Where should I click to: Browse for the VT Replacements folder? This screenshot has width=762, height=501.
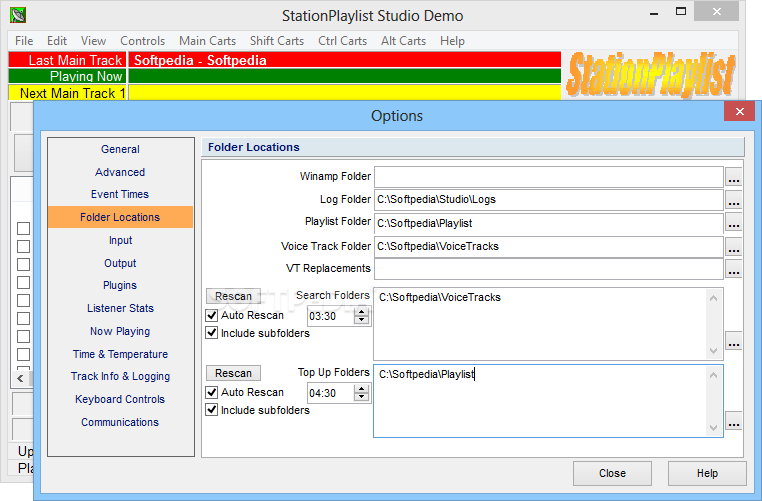(x=734, y=269)
